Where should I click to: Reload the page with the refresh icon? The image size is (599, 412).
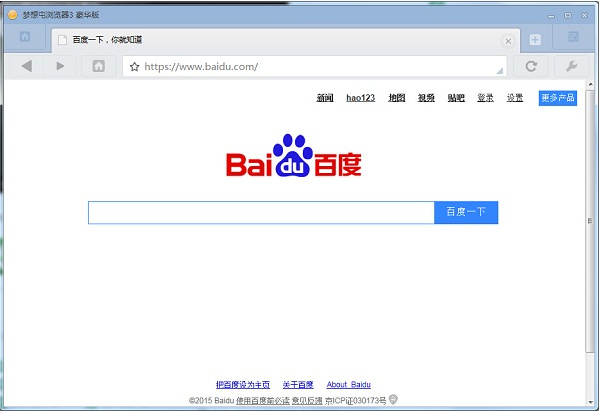coord(531,66)
